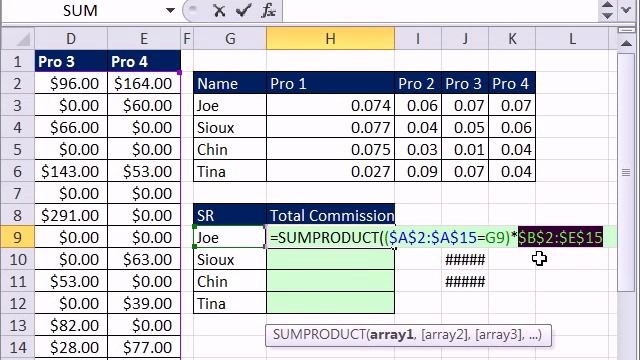This screenshot has width=640, height=360.
Task: Select column I header
Action: 418,39
